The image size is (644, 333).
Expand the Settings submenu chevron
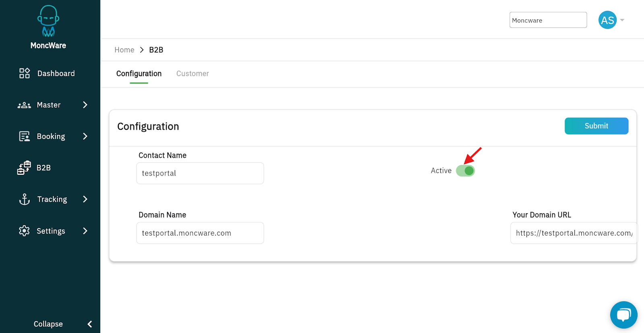pyautogui.click(x=85, y=231)
